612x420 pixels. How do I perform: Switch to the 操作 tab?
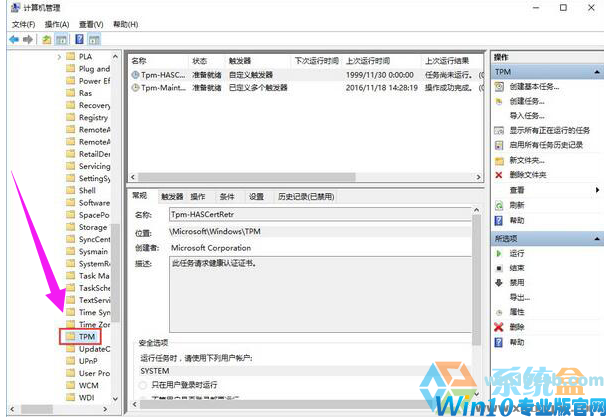[x=197, y=197]
